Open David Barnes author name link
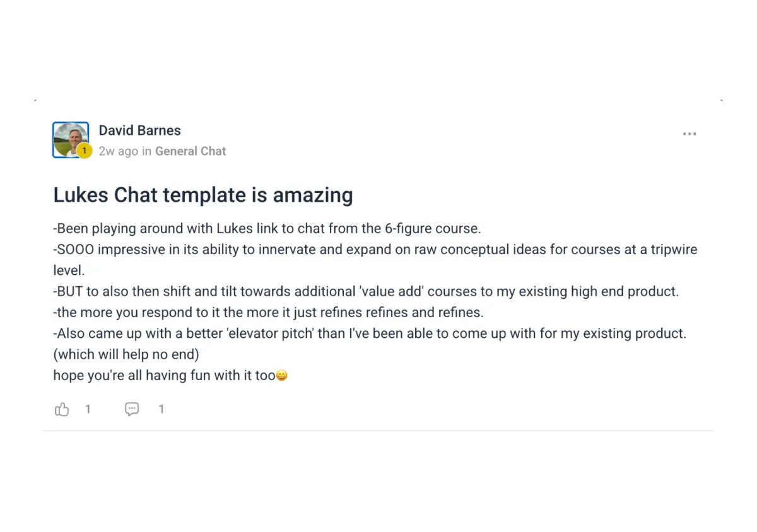 139,130
